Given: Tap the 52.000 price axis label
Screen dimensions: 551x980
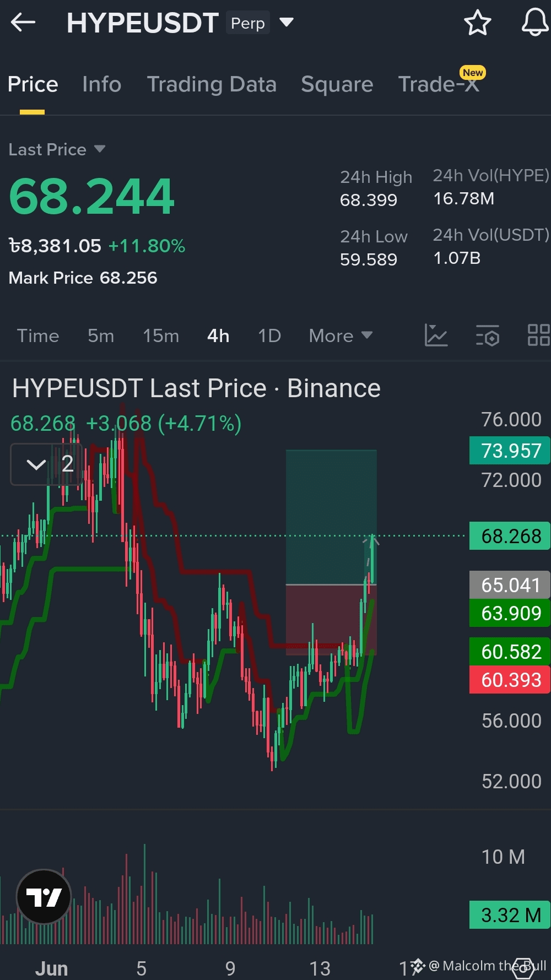Looking at the screenshot, I should [511, 781].
